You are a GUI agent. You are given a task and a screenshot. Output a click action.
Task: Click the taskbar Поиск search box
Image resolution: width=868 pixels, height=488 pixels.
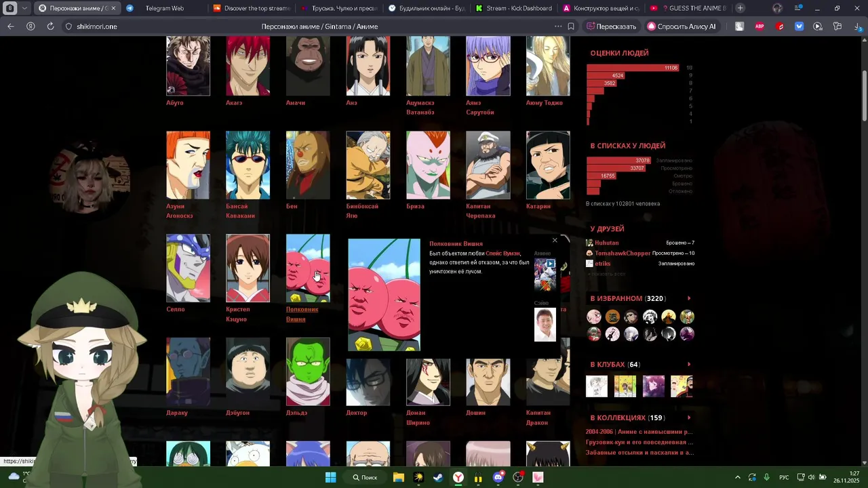tap(365, 477)
